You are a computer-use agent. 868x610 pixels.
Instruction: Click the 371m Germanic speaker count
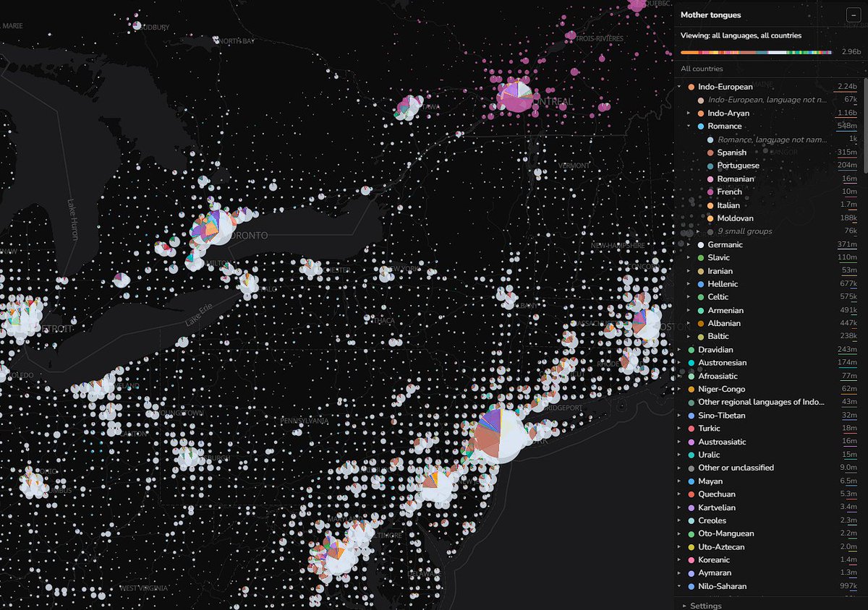click(847, 245)
